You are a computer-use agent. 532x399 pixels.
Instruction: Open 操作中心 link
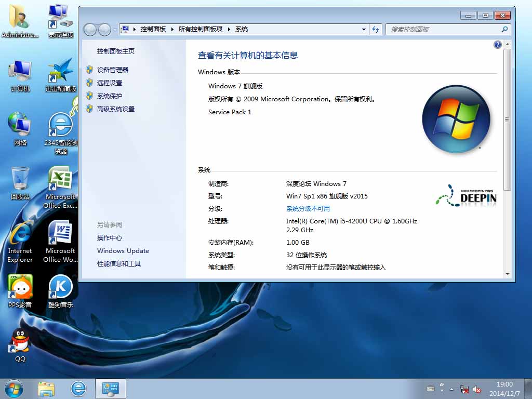point(110,238)
